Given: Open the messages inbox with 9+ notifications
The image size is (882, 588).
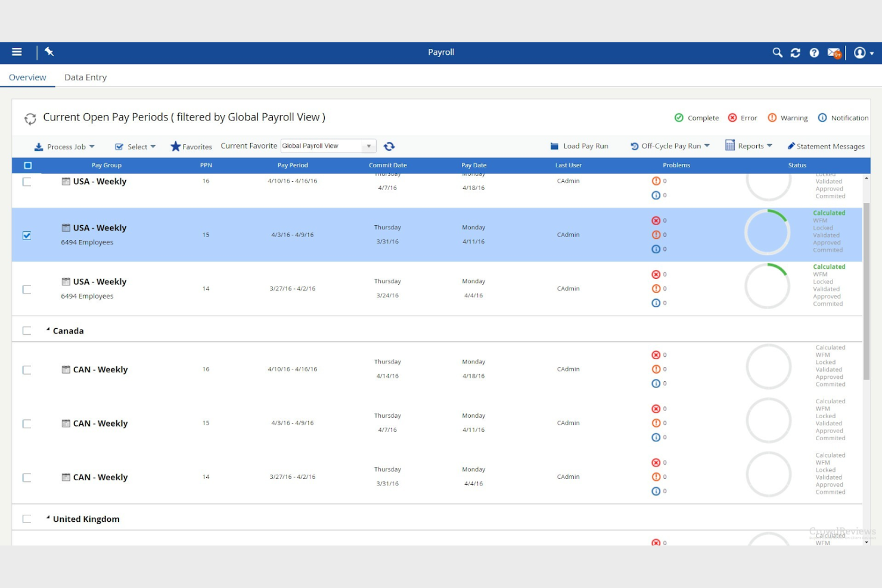Looking at the screenshot, I should point(834,52).
